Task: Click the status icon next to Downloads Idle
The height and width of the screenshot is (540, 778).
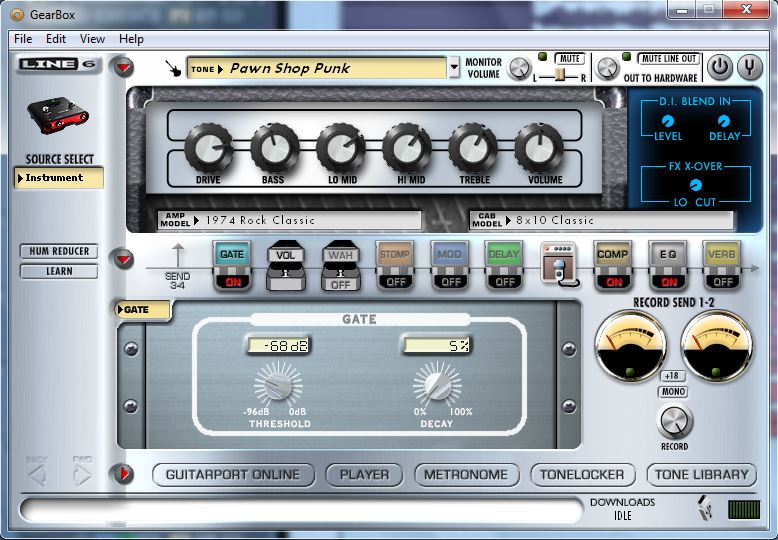Action: (x=705, y=508)
